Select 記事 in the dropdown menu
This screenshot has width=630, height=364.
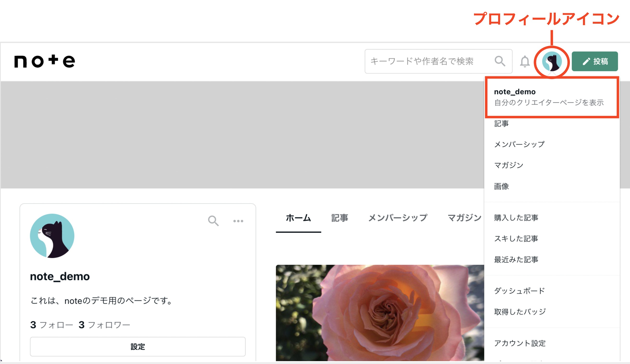501,123
